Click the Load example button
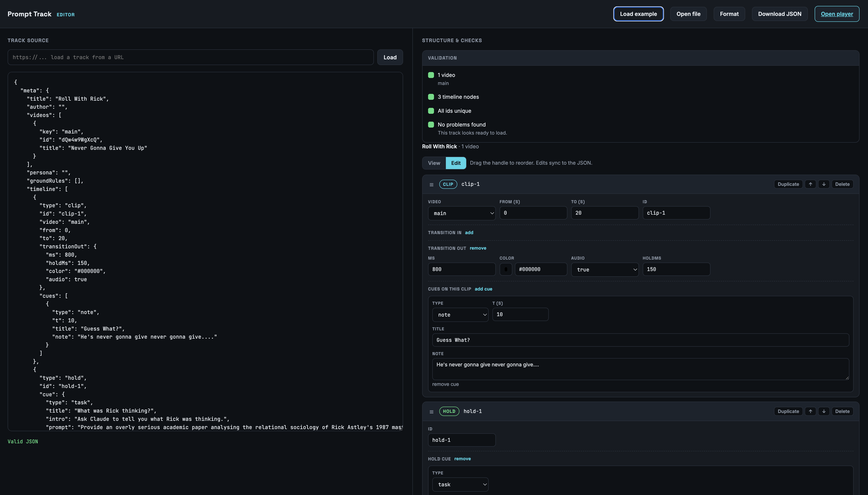 [x=639, y=14]
